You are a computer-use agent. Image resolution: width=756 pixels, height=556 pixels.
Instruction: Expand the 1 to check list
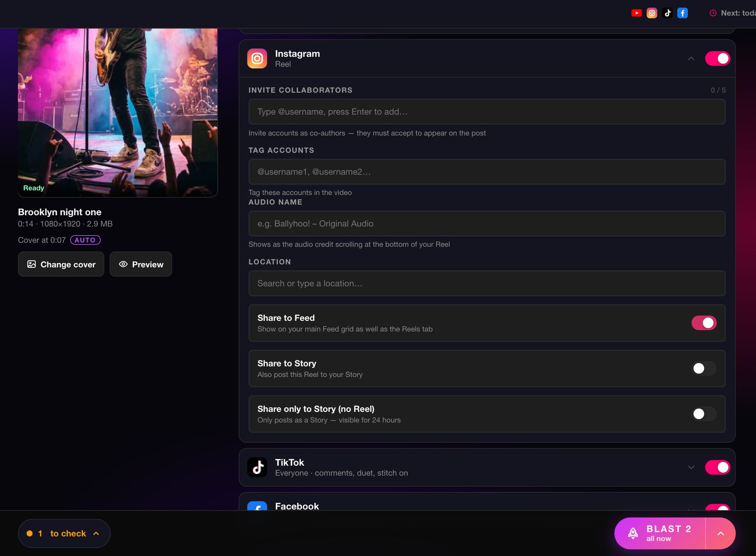(64, 533)
